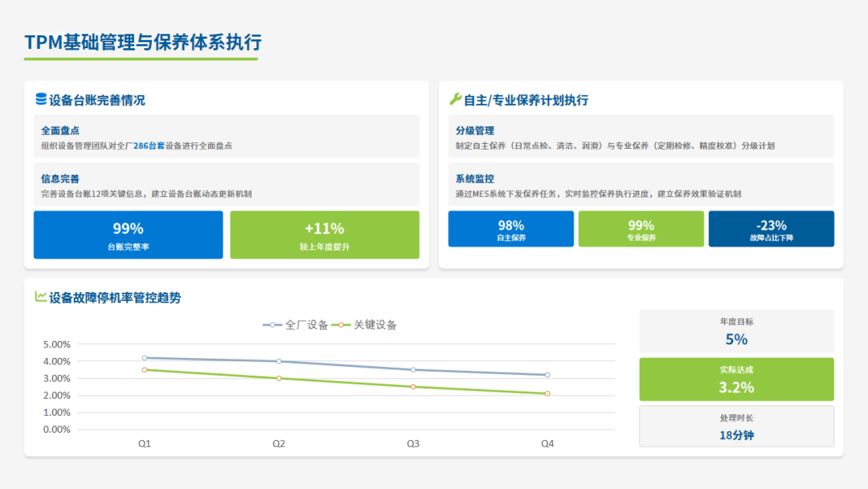This screenshot has width=868, height=489.
Task: Click the highlighted 286台套 text
Action: click(x=149, y=146)
